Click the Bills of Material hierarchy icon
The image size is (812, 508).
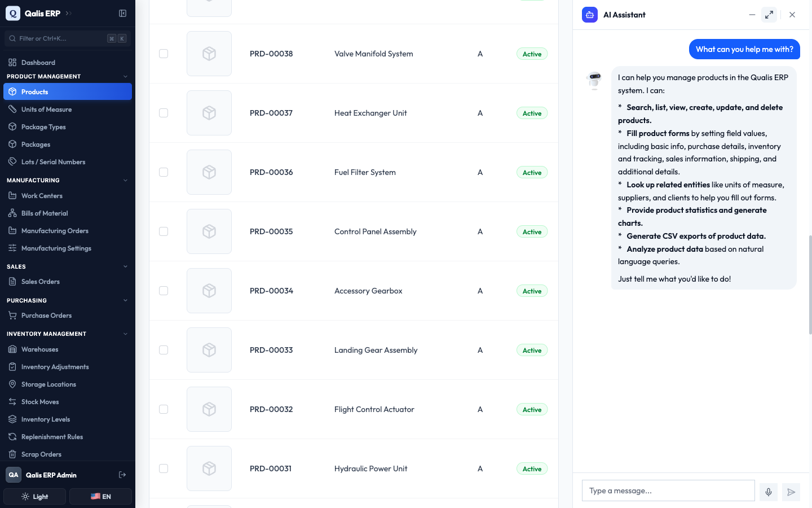[x=12, y=213]
